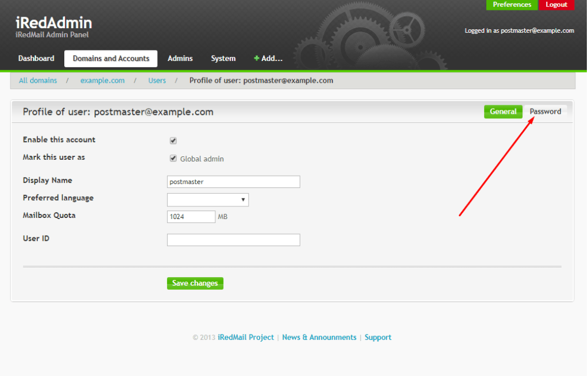Toggle Enable this account checkbox

[173, 141]
